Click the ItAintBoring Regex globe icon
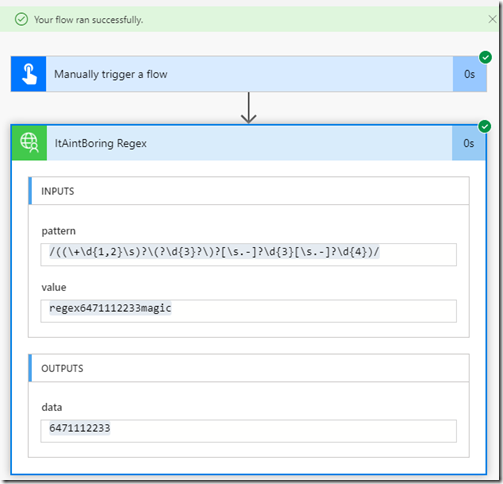503x484 pixels. [x=29, y=143]
